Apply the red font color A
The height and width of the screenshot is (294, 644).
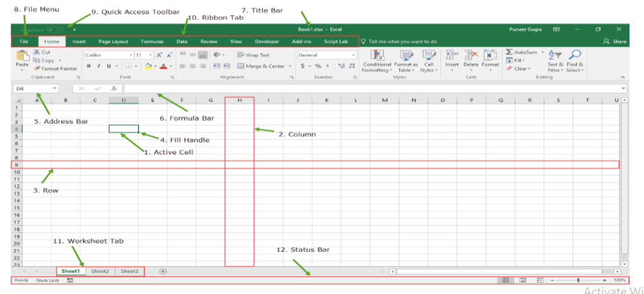tap(163, 66)
